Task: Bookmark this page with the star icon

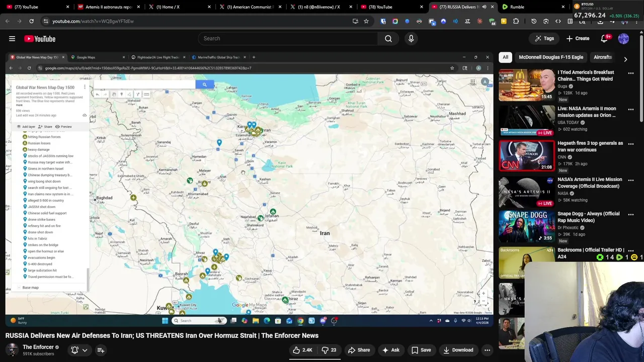Action: (x=366, y=21)
